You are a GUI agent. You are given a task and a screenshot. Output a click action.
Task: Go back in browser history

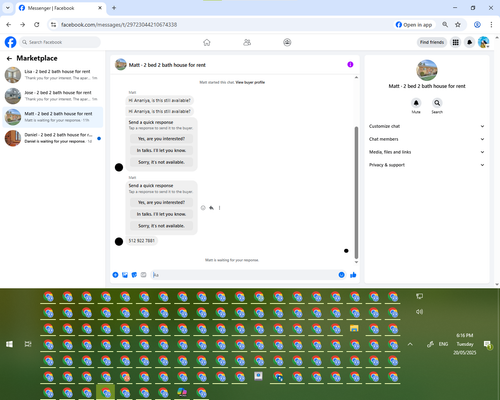[9, 25]
